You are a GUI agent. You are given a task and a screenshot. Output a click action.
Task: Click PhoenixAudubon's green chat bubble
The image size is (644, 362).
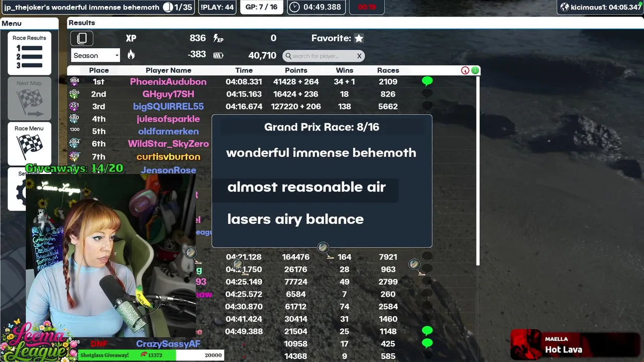click(x=427, y=81)
